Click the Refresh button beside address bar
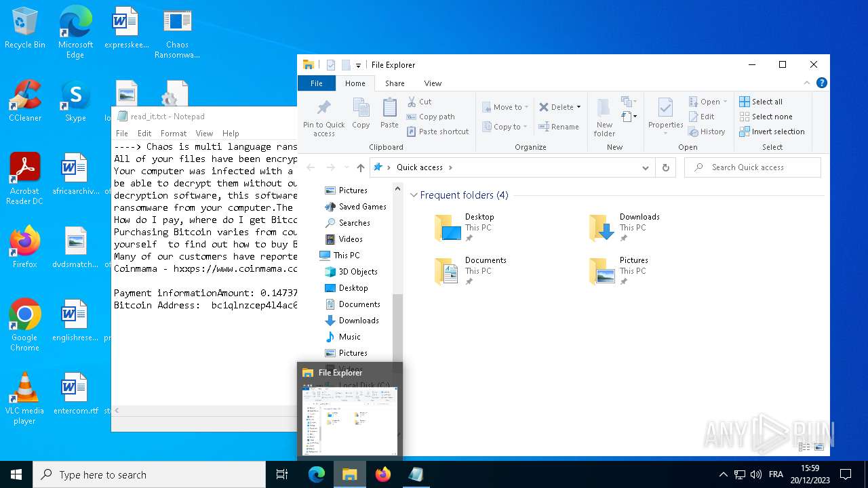 666,167
